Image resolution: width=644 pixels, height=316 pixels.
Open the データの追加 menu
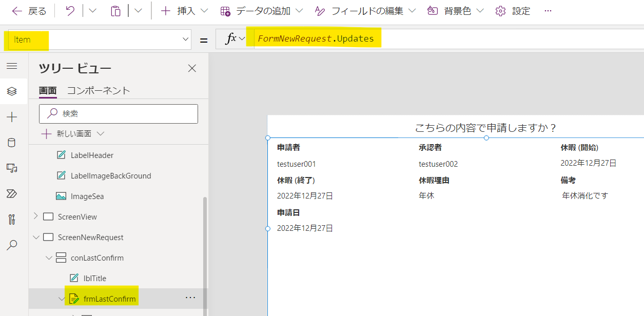(261, 11)
